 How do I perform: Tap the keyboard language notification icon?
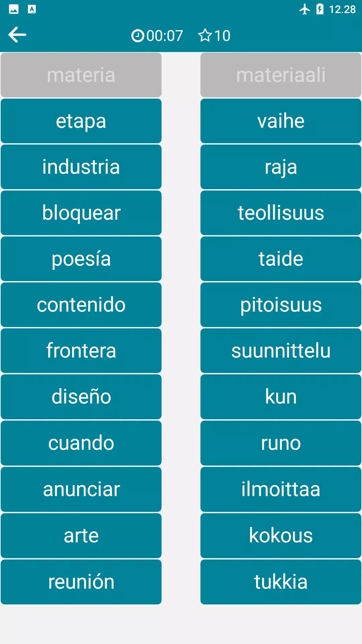pyautogui.click(x=32, y=9)
